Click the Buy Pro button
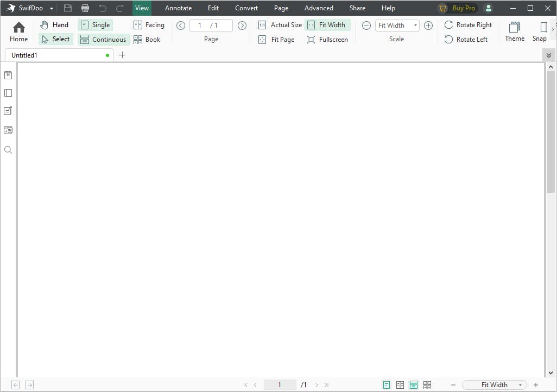The height and width of the screenshot is (392, 557). pos(458,8)
